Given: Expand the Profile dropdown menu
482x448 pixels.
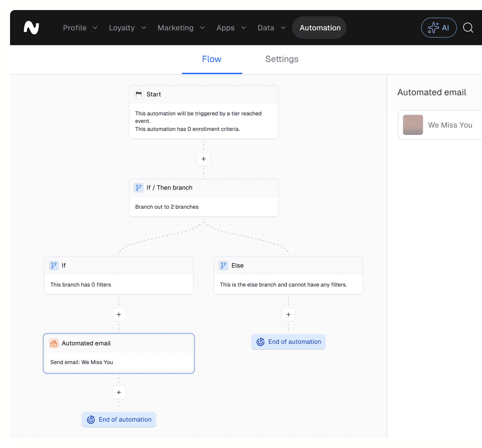Looking at the screenshot, I should [x=80, y=28].
